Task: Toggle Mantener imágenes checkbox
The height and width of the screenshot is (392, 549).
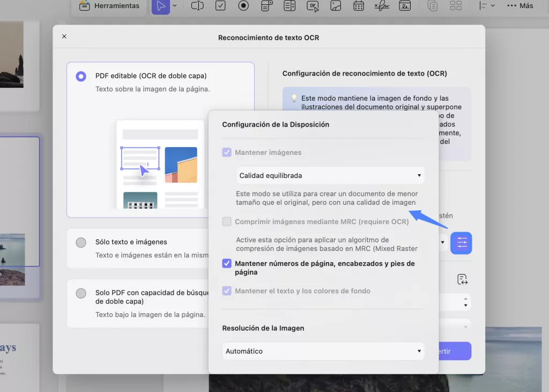Action: coord(227,152)
